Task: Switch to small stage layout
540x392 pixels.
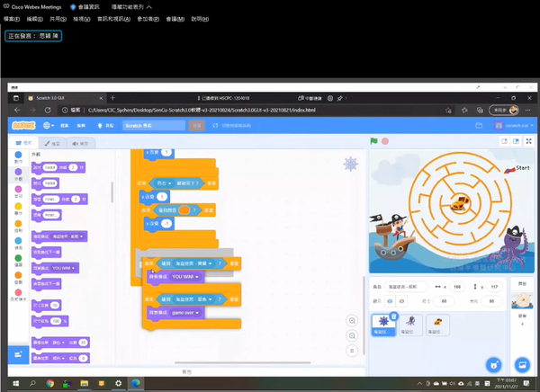Action: point(504,141)
